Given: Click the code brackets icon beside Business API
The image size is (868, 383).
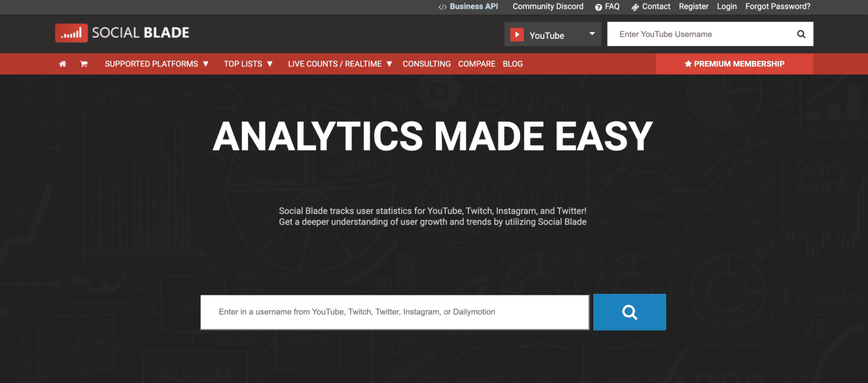Looking at the screenshot, I should pyautogui.click(x=442, y=7).
